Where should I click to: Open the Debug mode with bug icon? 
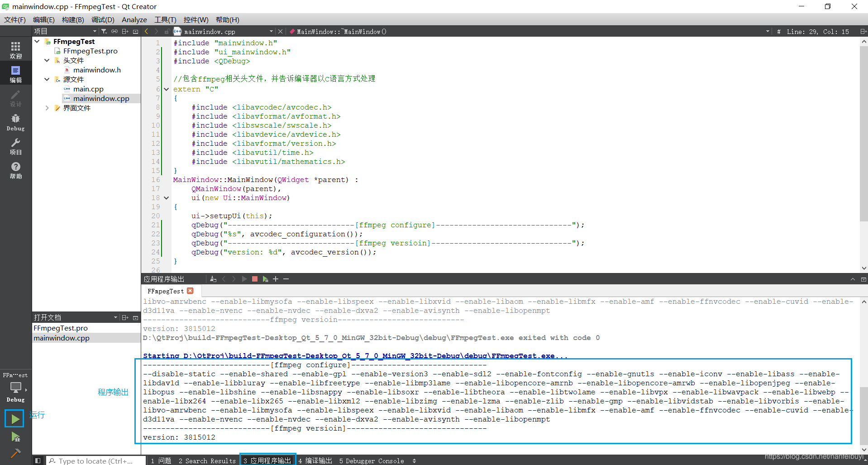pyautogui.click(x=16, y=122)
